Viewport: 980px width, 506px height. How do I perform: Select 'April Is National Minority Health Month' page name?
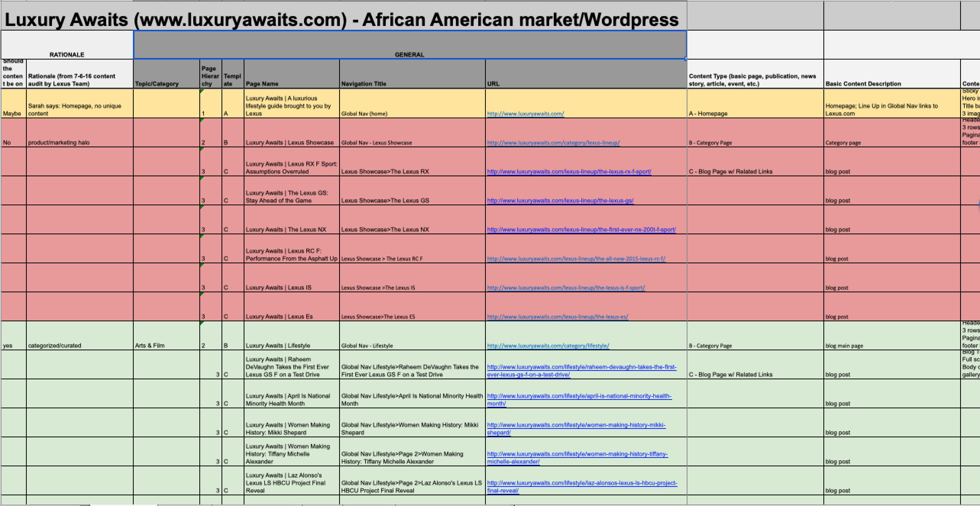click(x=292, y=393)
